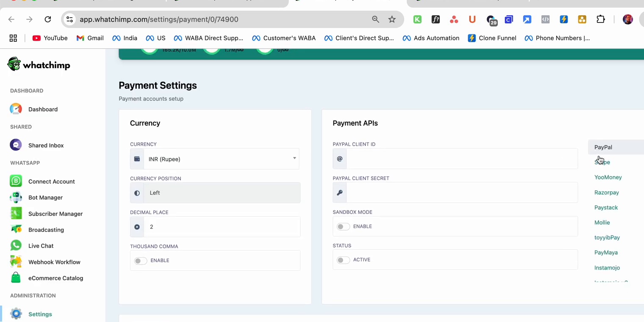Switch to the Instamojo payment tab
The image size is (644, 322).
coord(607,267)
